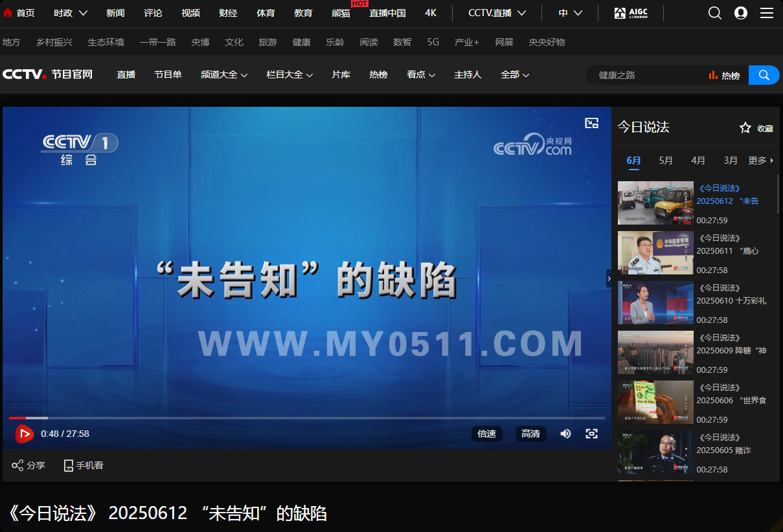783x532 pixels.
Task: Expand the CCTV.直播 dropdown
Action: click(521, 13)
